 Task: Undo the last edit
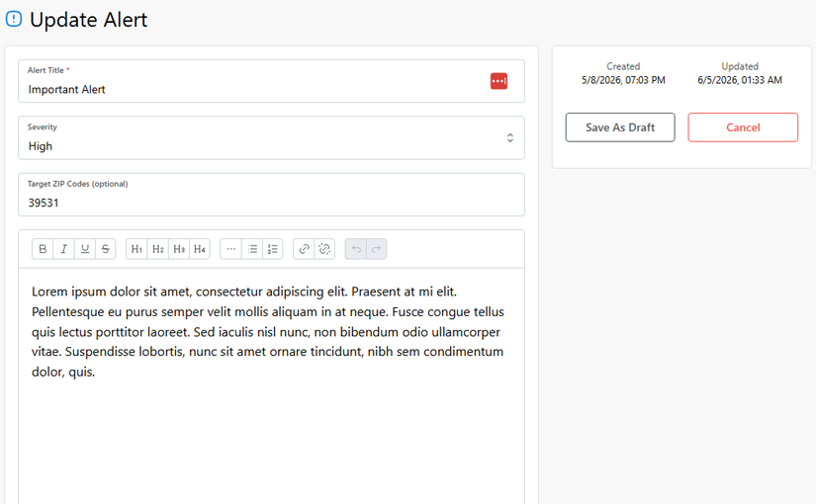tap(356, 249)
